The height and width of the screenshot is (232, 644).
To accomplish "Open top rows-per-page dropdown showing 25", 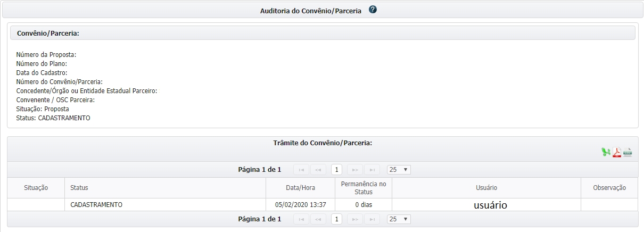I will point(399,170).
